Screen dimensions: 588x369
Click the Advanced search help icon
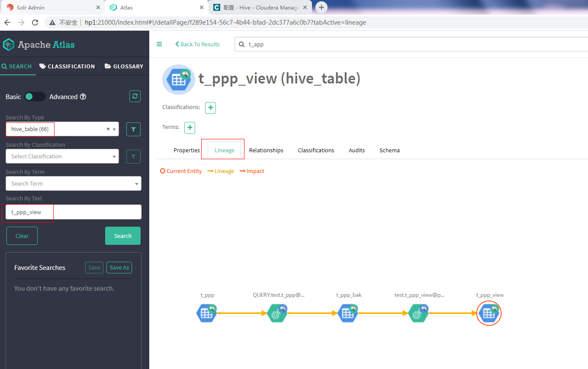[83, 97]
